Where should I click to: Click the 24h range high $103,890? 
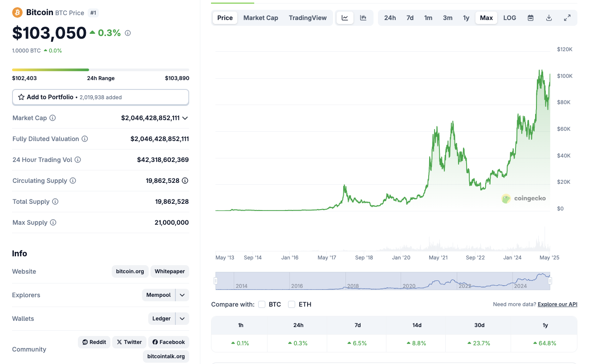(x=177, y=78)
